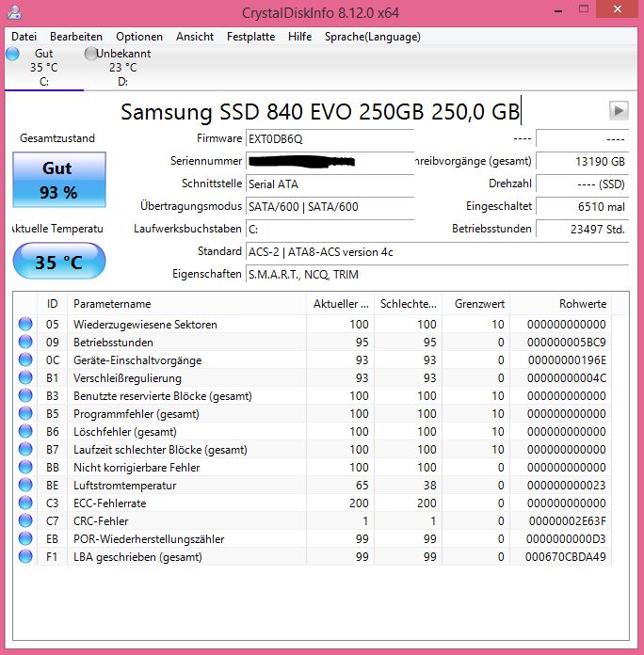Image resolution: width=644 pixels, height=655 pixels.
Task: Click the Standard field ACS-2 | ATA8-ACS
Action: tap(437, 252)
